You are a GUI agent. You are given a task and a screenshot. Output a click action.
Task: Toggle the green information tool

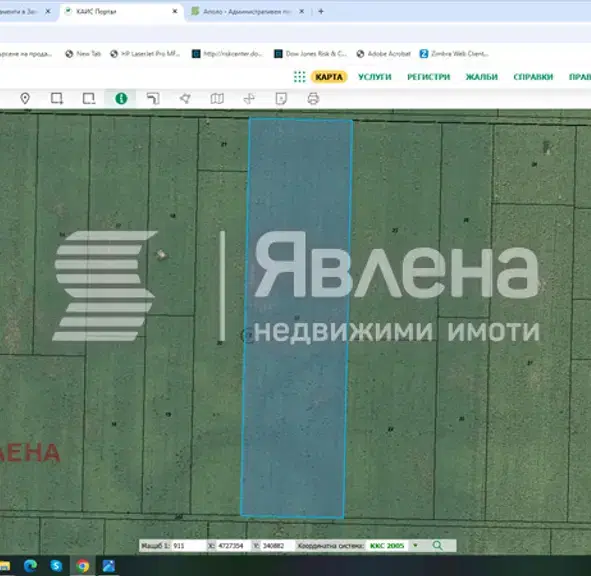121,98
